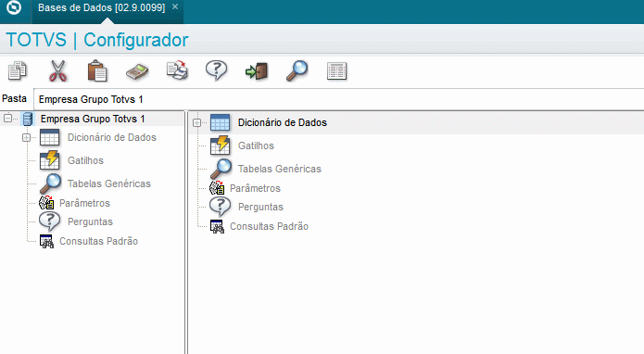The image size is (644, 354).
Task: Click Perguntas in the right pane
Action: [260, 207]
